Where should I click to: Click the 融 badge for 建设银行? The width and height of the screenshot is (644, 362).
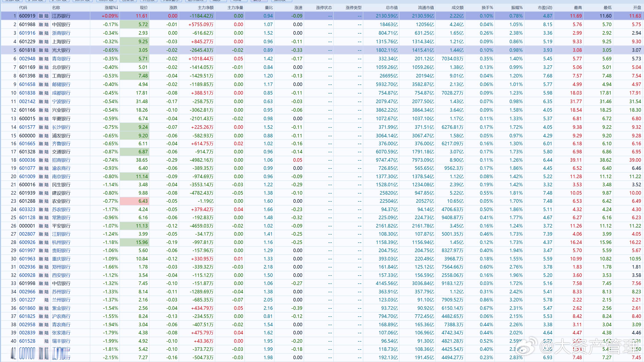click(41, 193)
